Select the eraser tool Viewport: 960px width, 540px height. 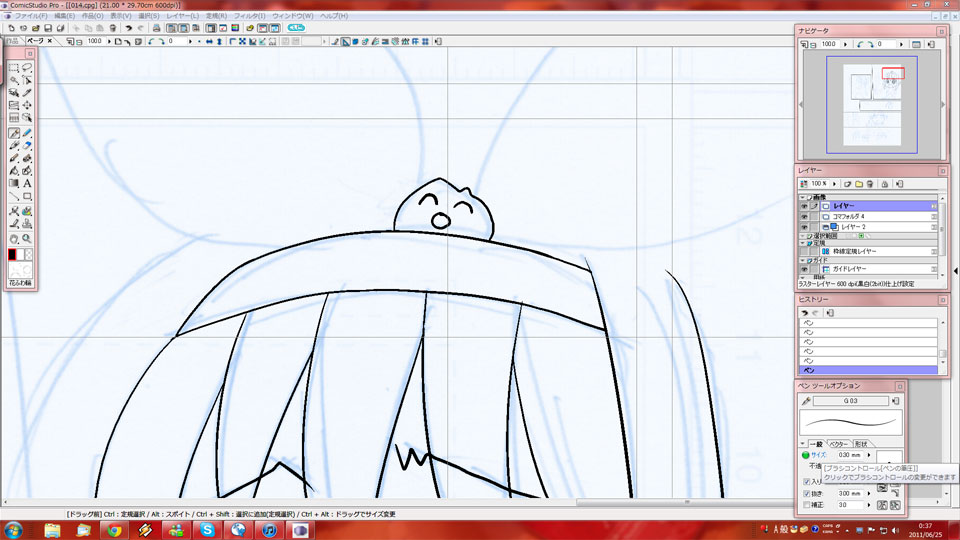(x=27, y=146)
